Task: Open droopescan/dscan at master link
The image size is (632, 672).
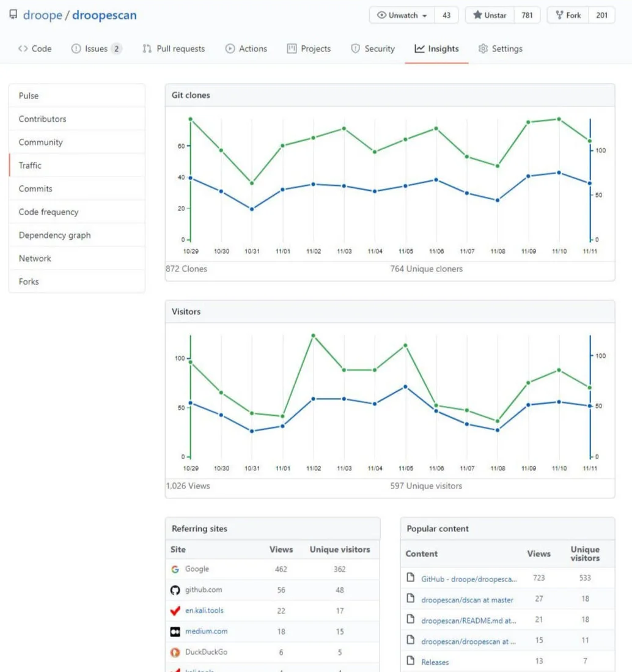Action: (467, 600)
